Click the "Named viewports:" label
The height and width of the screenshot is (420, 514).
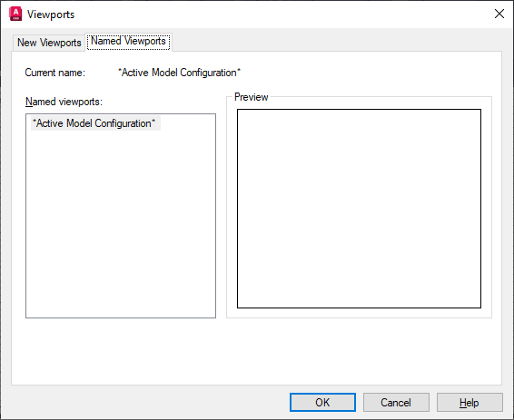[x=64, y=102]
